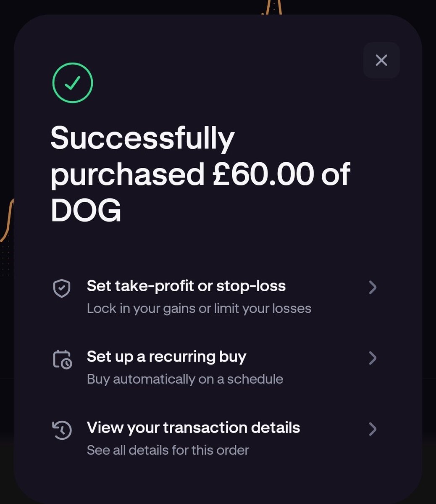Click the calendar clock recurring buy icon
The height and width of the screenshot is (504, 436).
[x=62, y=359]
